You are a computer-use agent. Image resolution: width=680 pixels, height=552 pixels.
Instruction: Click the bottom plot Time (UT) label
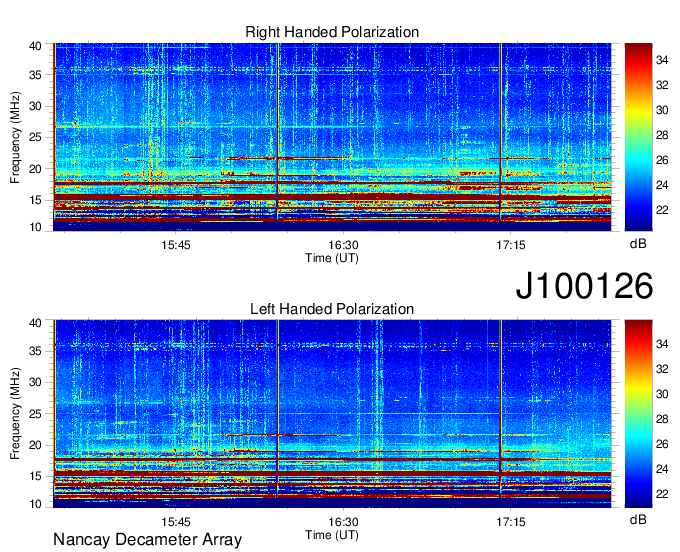coord(332,535)
